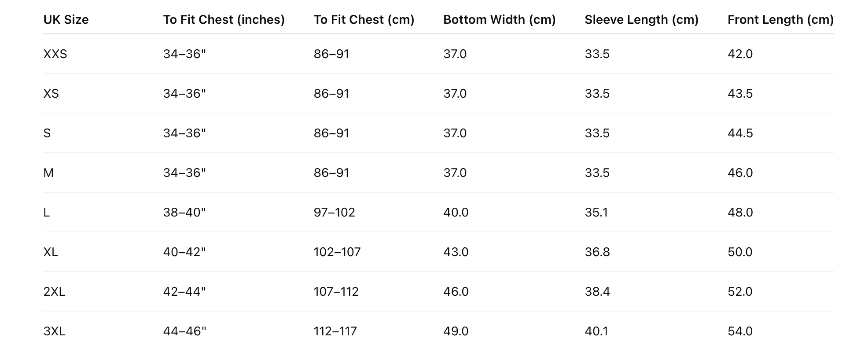
Task: Select the Bottom Width (cm) column header
Action: tap(499, 20)
